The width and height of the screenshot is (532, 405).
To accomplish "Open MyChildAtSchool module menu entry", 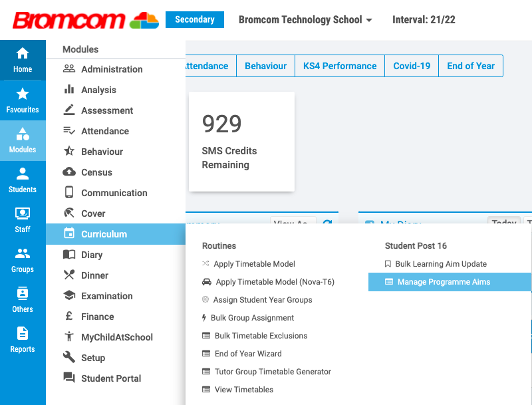I will coord(116,337).
